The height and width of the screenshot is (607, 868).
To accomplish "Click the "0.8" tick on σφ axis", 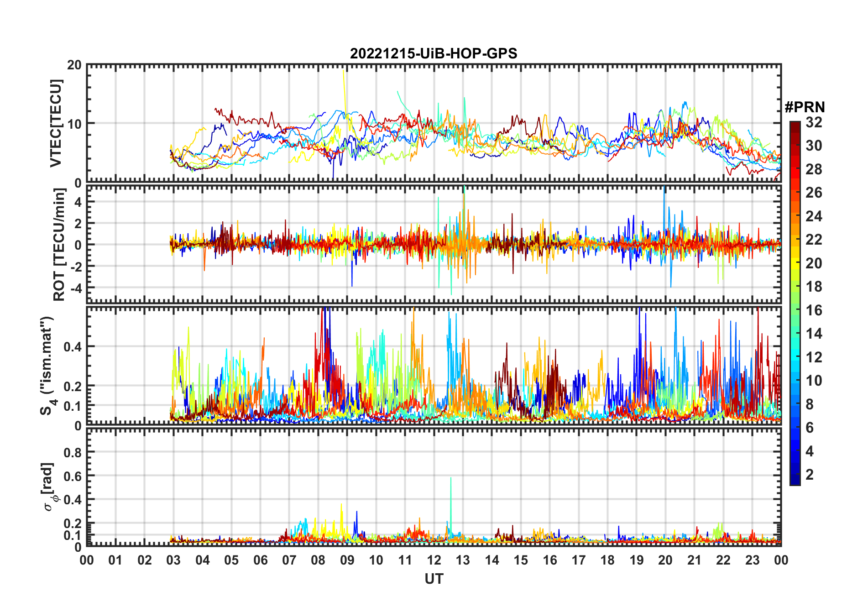I will (x=73, y=452).
